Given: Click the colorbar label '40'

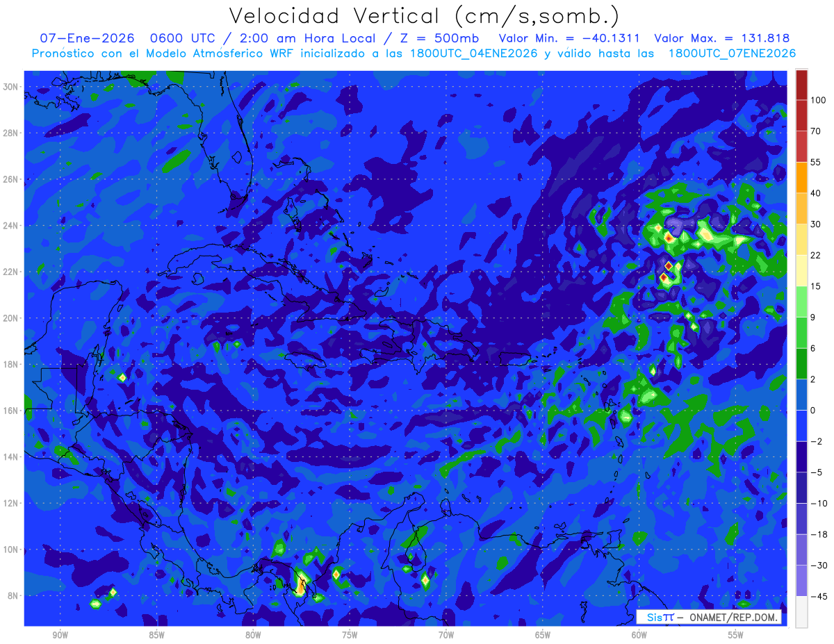Looking at the screenshot, I should pyautogui.click(x=815, y=193).
